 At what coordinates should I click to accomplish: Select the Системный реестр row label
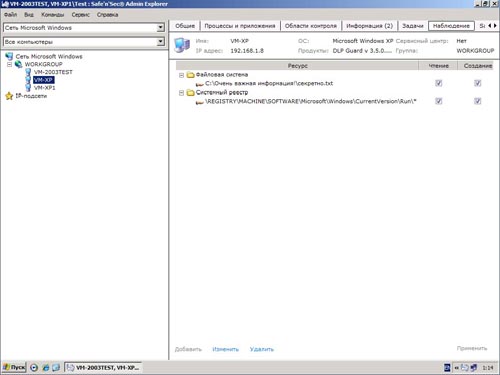click(222, 92)
